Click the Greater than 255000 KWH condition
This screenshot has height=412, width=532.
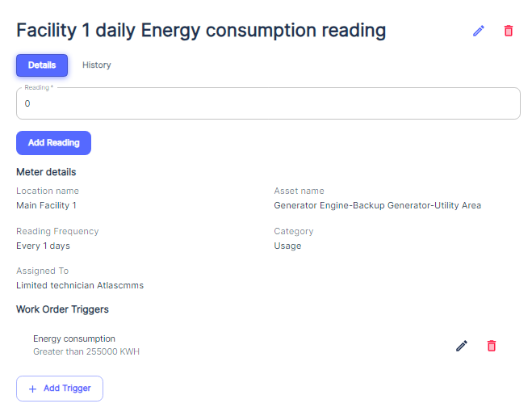pos(87,352)
